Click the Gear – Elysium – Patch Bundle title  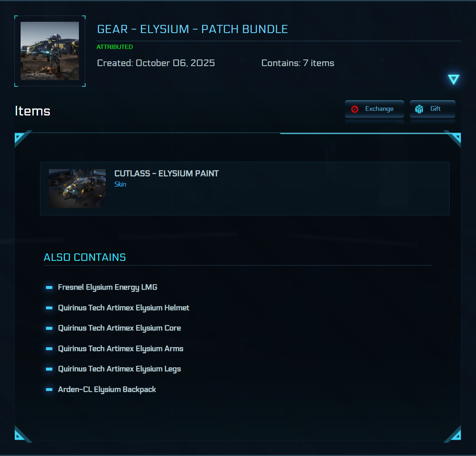(192, 29)
